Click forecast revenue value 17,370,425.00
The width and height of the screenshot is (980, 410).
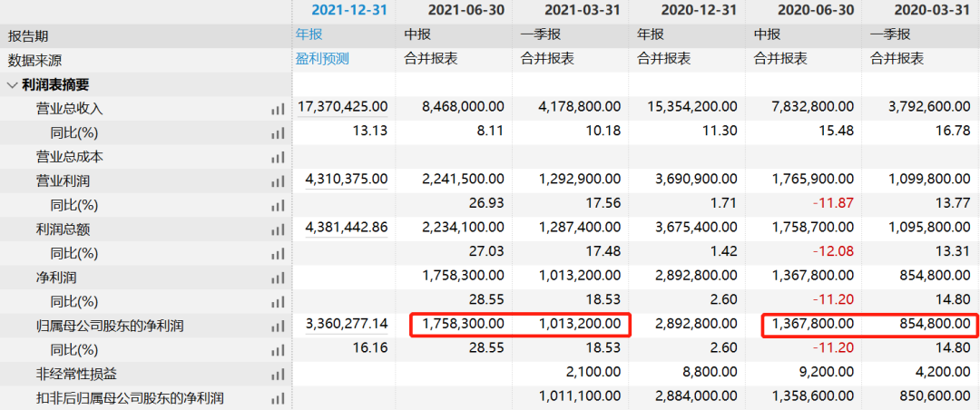coord(342,108)
